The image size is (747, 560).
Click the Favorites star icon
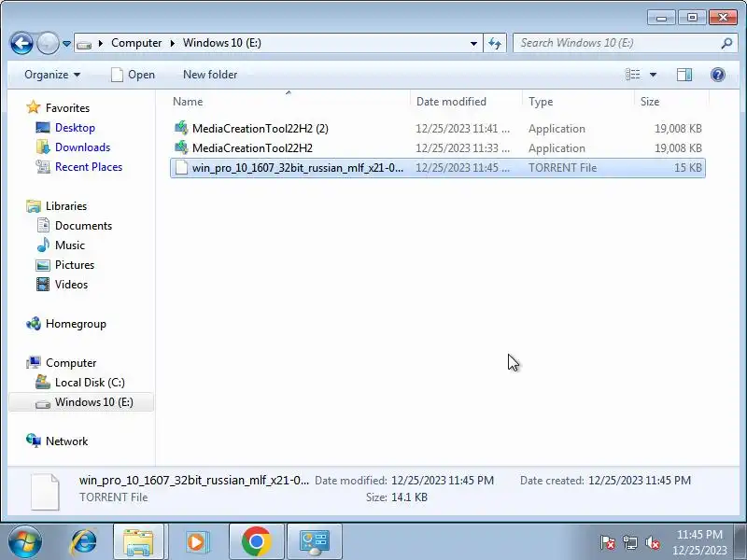click(34, 107)
